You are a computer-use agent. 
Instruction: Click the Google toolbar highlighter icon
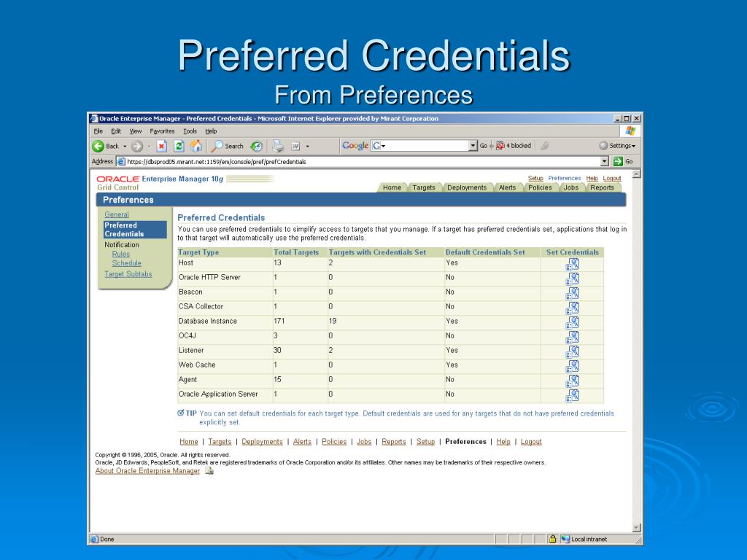[544, 146]
